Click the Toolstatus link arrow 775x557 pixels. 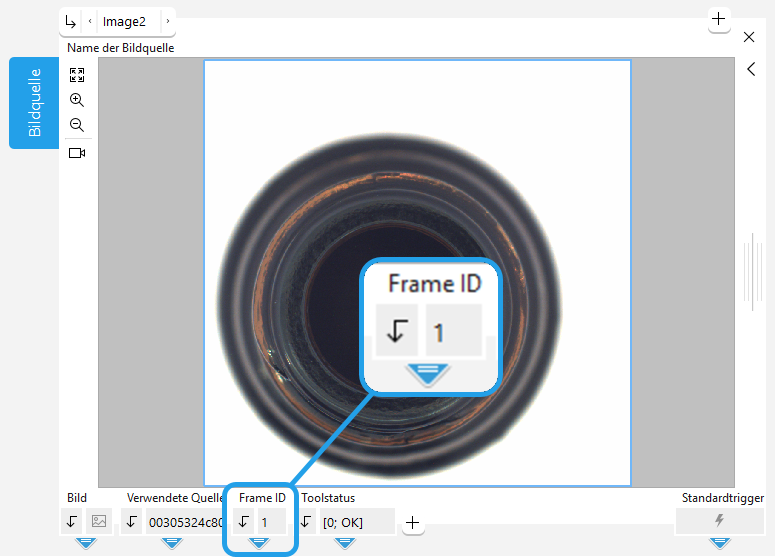coord(307,521)
